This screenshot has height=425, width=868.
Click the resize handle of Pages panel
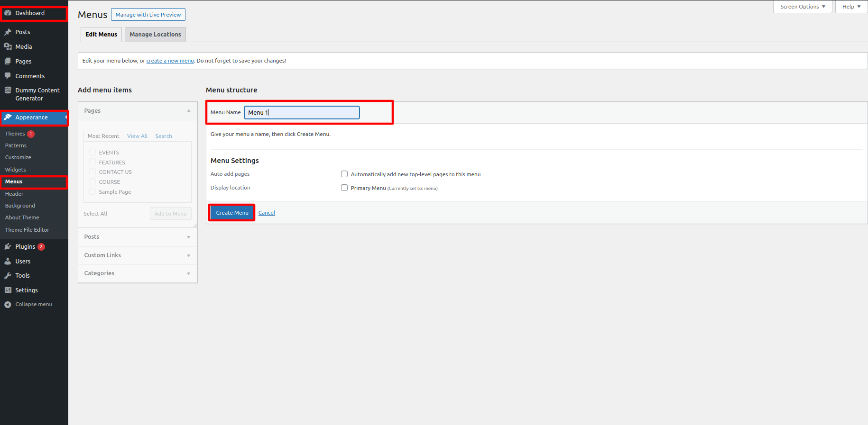click(195, 225)
